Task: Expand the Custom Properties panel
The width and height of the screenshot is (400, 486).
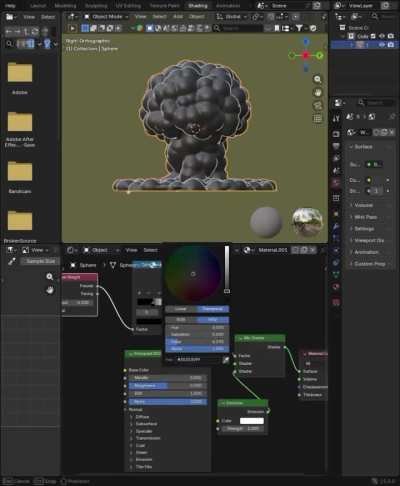Action: (370, 264)
